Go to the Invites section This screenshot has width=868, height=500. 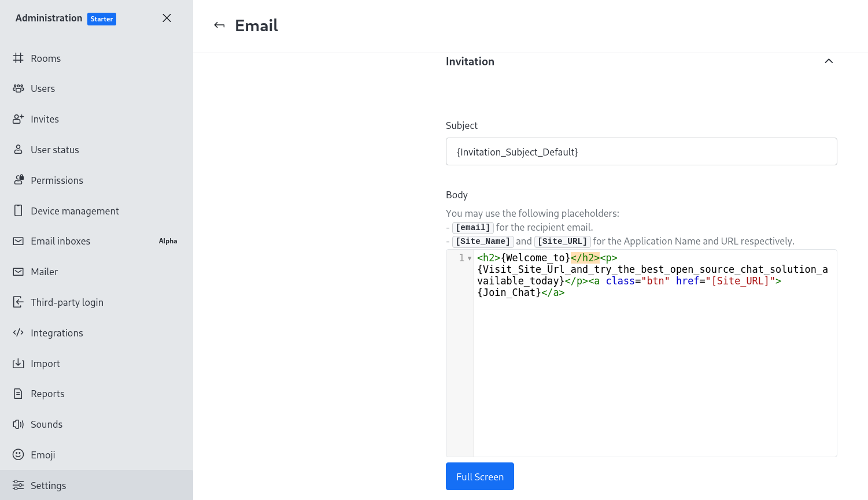pyautogui.click(x=97, y=119)
